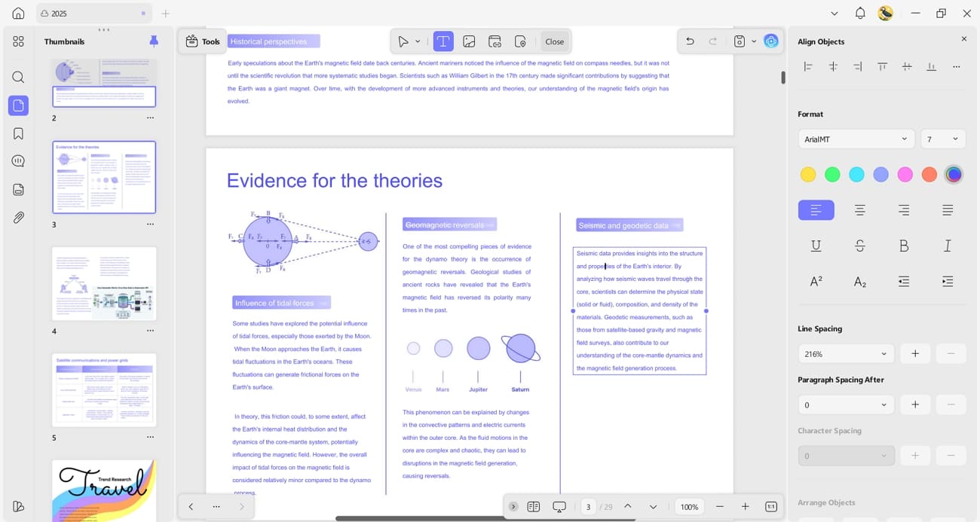This screenshot has height=522, width=980.
Task: Close the Align Objects panel
Action: coord(963,39)
